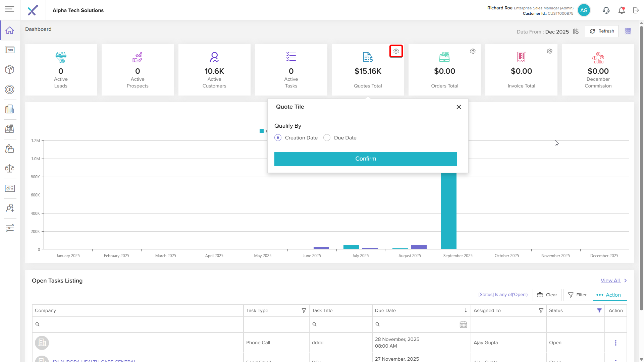Viewport: 644px width, 362px height.
Task: Click the View All link
Action: pyautogui.click(x=610, y=281)
